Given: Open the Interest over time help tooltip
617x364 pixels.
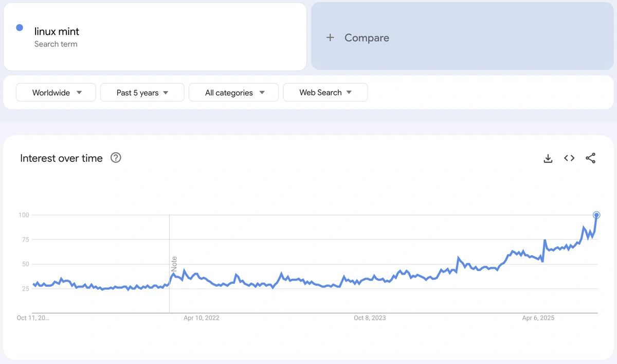Looking at the screenshot, I should [115, 158].
